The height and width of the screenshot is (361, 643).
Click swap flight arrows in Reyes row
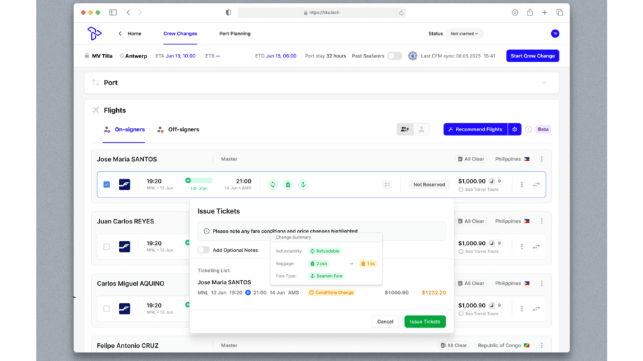[536, 247]
